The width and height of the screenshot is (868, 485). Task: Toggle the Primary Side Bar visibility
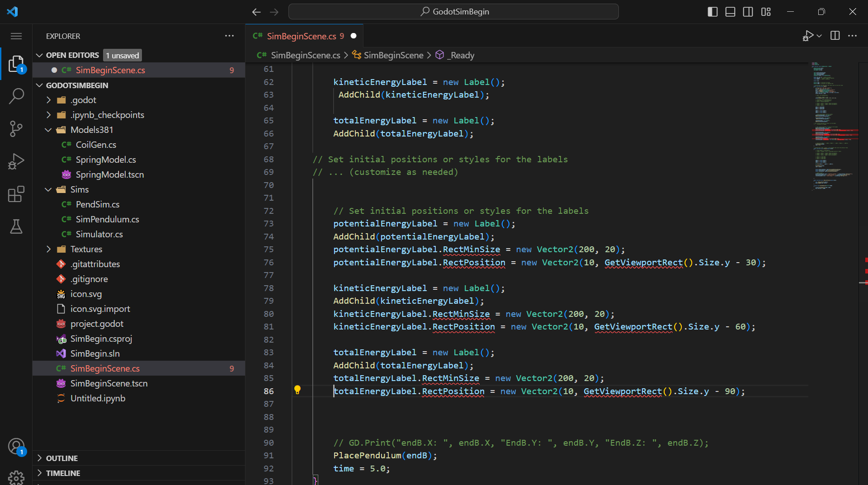pos(712,12)
